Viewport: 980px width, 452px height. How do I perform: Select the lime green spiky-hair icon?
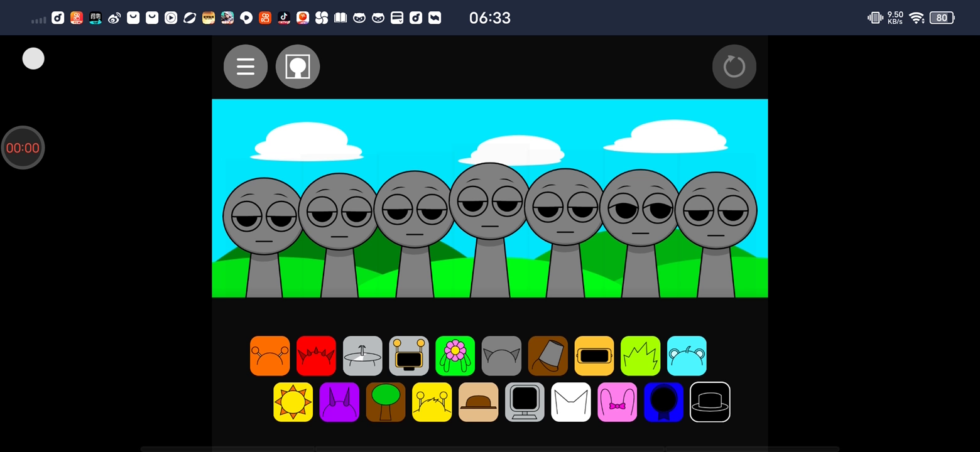[x=640, y=356]
